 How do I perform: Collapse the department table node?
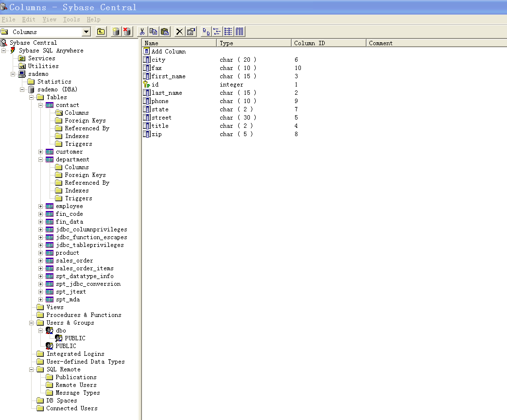coord(40,159)
